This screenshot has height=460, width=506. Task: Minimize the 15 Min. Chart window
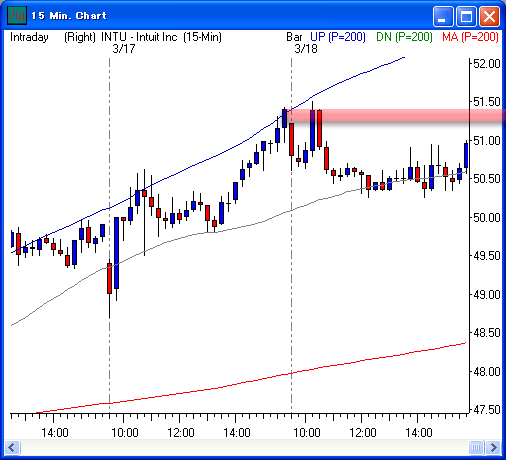point(442,16)
